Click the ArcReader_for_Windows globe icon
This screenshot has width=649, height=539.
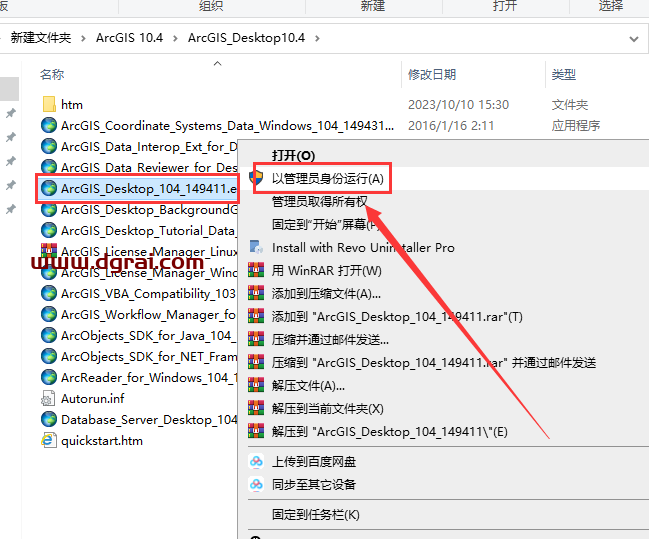(49, 377)
